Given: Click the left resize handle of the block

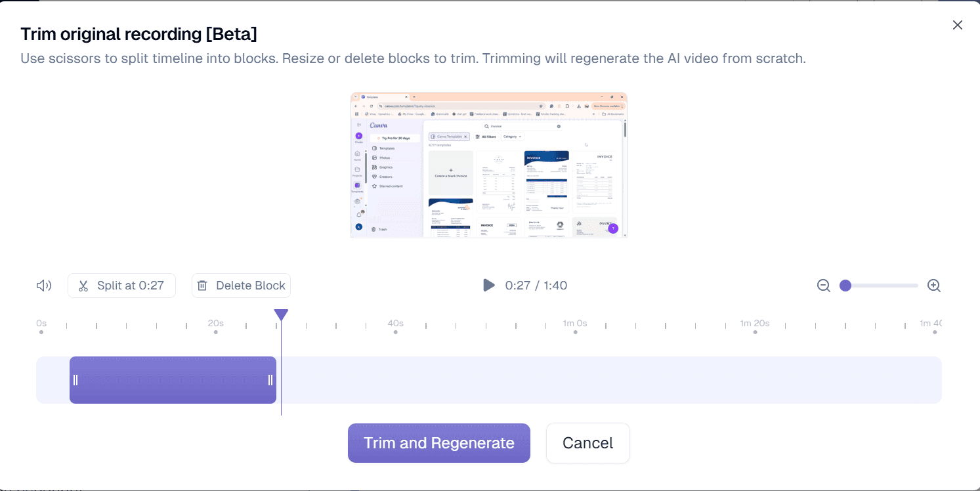Looking at the screenshot, I should (x=75, y=379).
